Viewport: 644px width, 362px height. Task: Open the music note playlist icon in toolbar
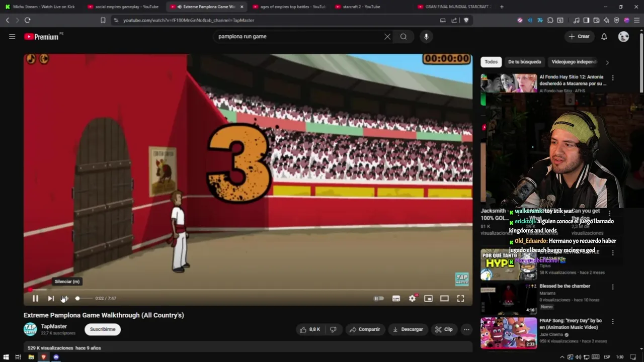point(576,20)
